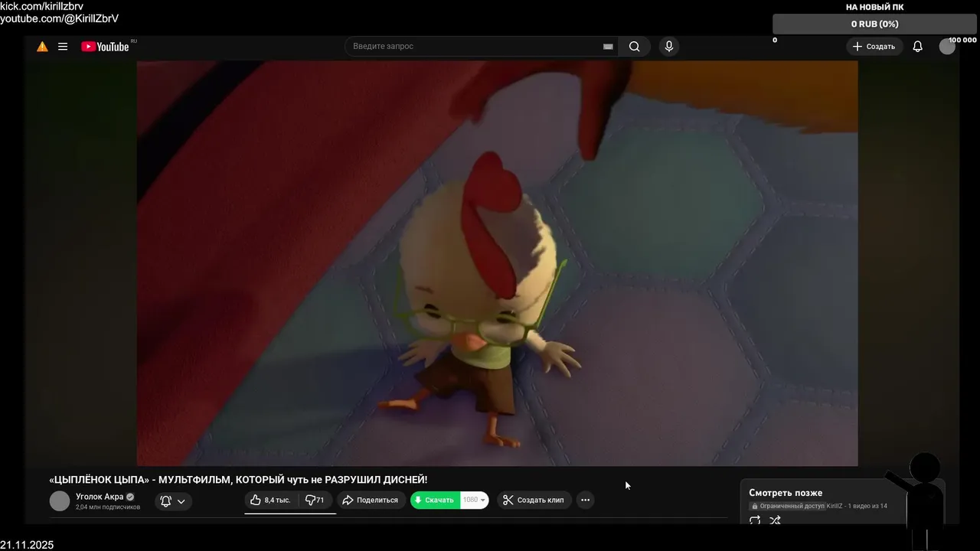Open the Уголок Акра channel avatar
980x551 pixels.
click(60, 500)
